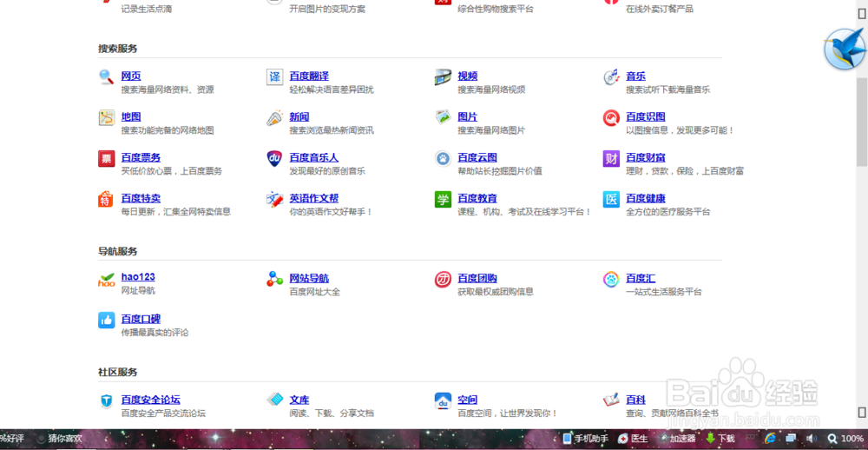Click the 新闻 news icon
Screen dimensions: 868x450
pyautogui.click(x=274, y=117)
